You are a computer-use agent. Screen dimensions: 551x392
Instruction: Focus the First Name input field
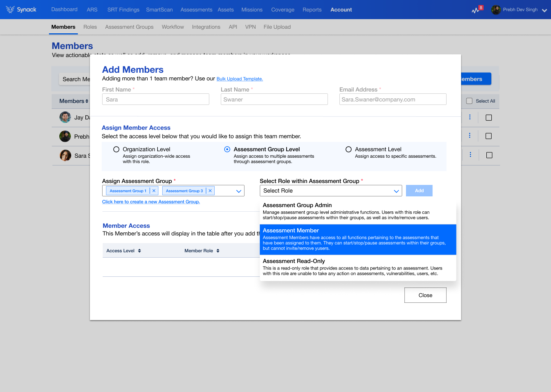[x=156, y=99]
